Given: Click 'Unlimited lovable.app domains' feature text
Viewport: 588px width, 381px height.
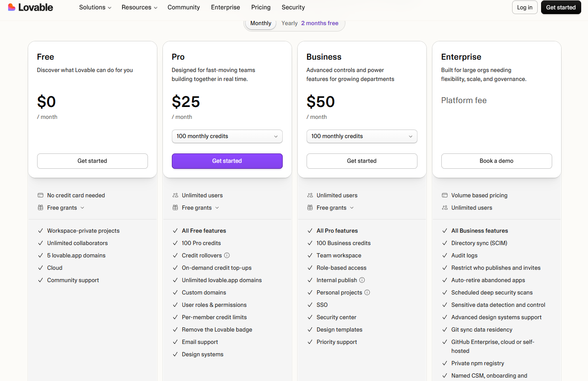Looking at the screenshot, I should click(222, 280).
